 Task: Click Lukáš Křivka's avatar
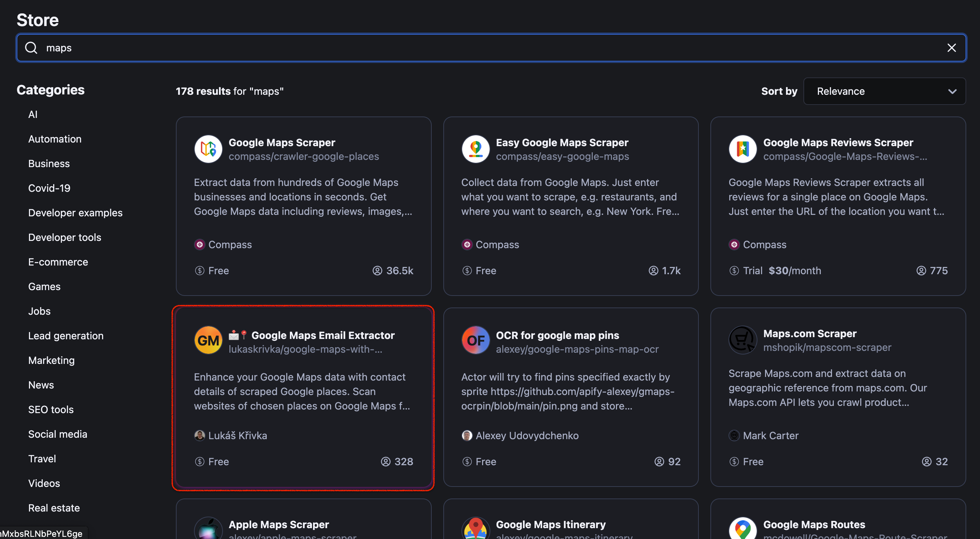[199, 436]
